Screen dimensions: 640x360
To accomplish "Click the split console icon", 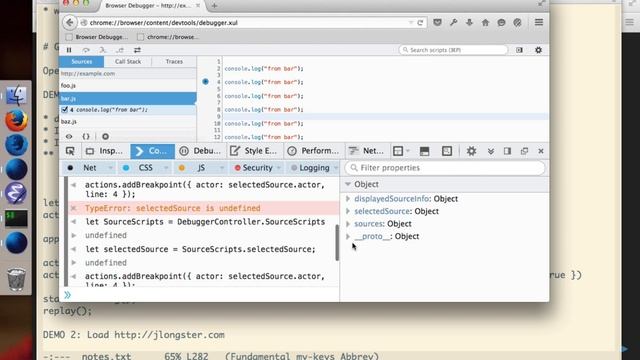I will pyautogui.click(x=424, y=151).
